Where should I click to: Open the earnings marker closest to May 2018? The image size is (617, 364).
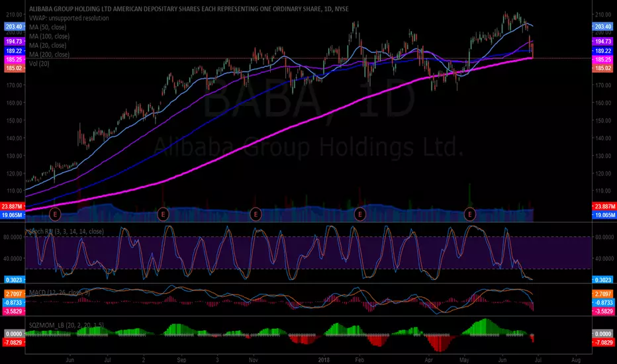(x=470, y=214)
